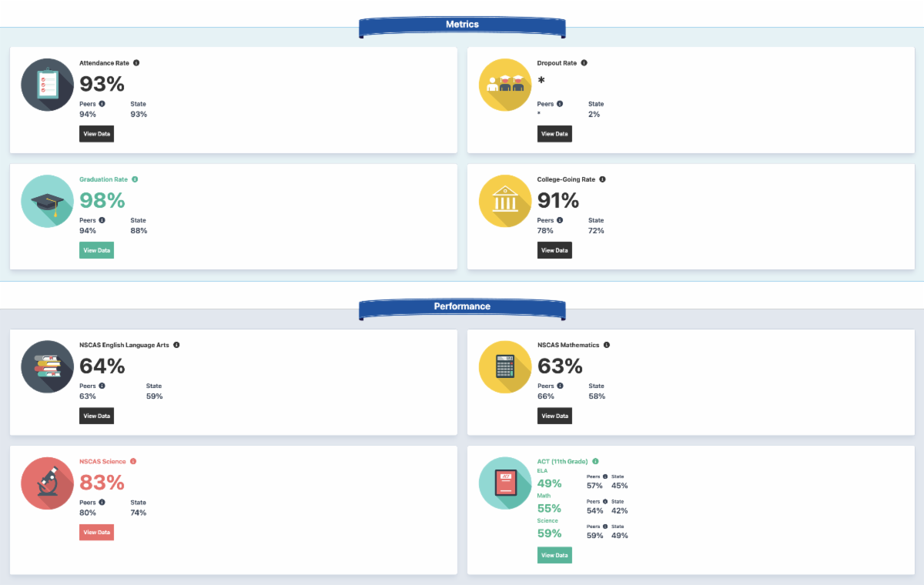The image size is (924, 585).
Task: Click the Performance section banner
Action: (x=462, y=306)
